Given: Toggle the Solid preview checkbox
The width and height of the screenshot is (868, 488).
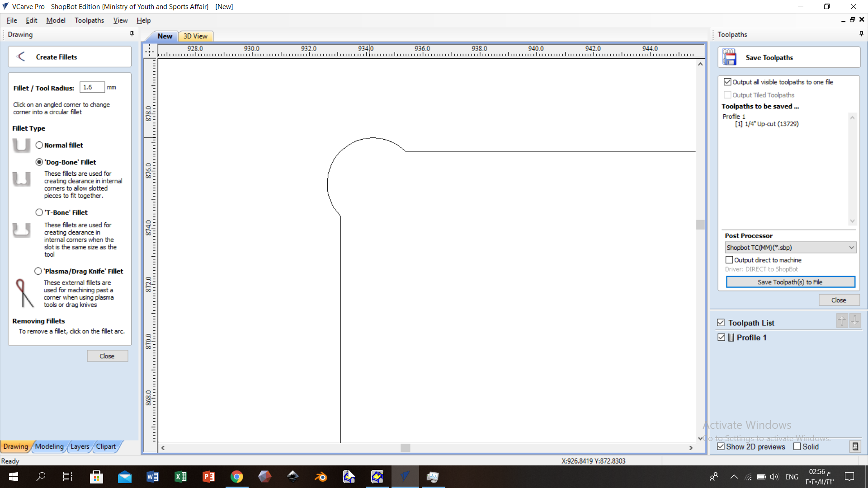Looking at the screenshot, I should [797, 446].
